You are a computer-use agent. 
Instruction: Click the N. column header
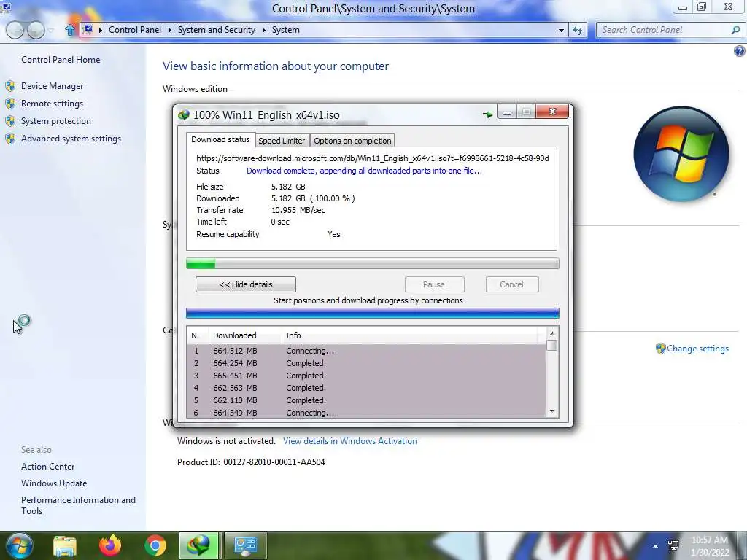point(198,335)
